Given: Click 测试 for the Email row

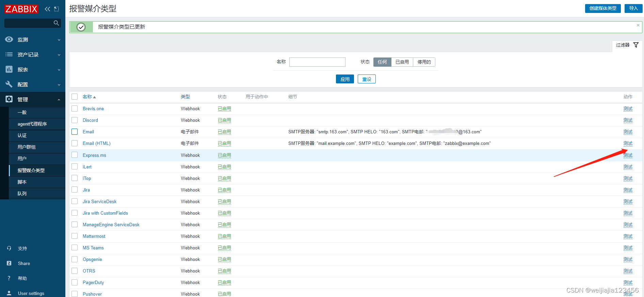Looking at the screenshot, I should pos(628,132).
